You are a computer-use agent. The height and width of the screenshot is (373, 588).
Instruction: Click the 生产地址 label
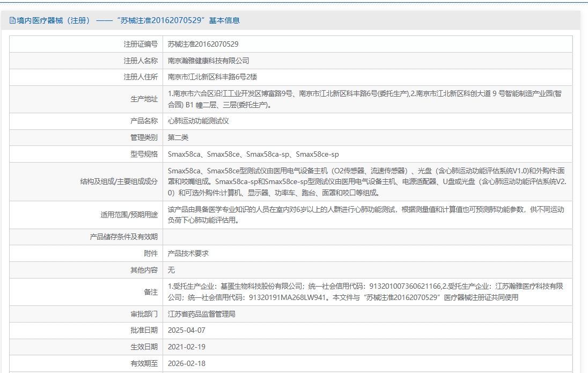coord(144,99)
